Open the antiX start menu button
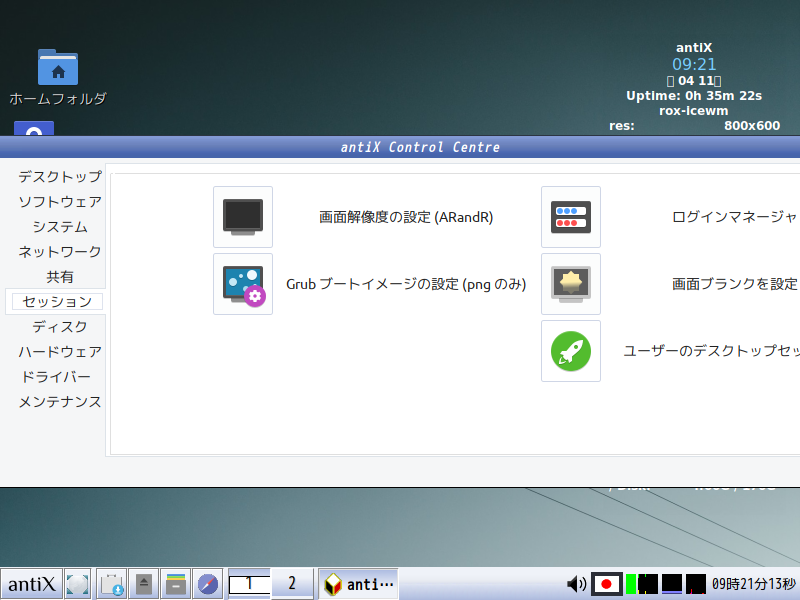The width and height of the screenshot is (800, 600). tap(32, 584)
